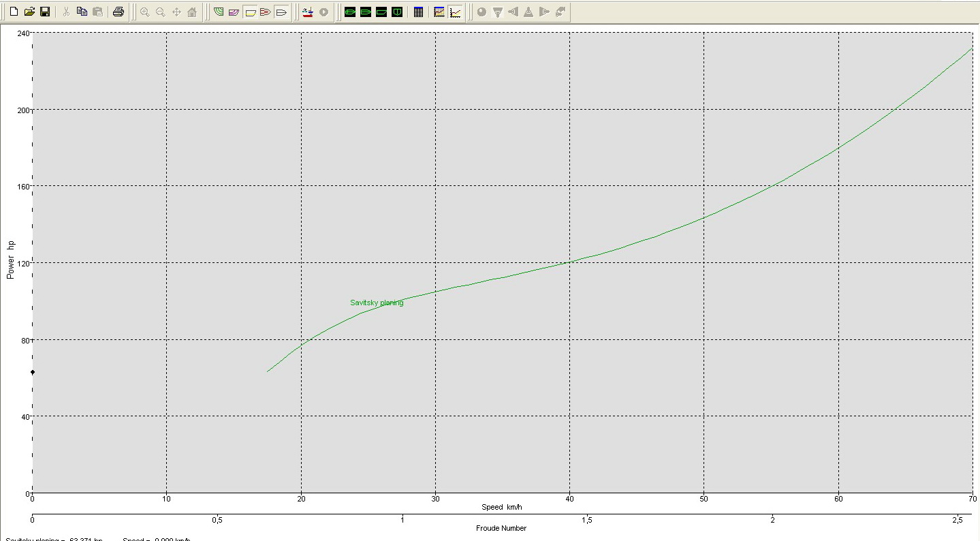Click the 160 value on power axis
The width and height of the screenshot is (980, 541).
[x=24, y=186]
